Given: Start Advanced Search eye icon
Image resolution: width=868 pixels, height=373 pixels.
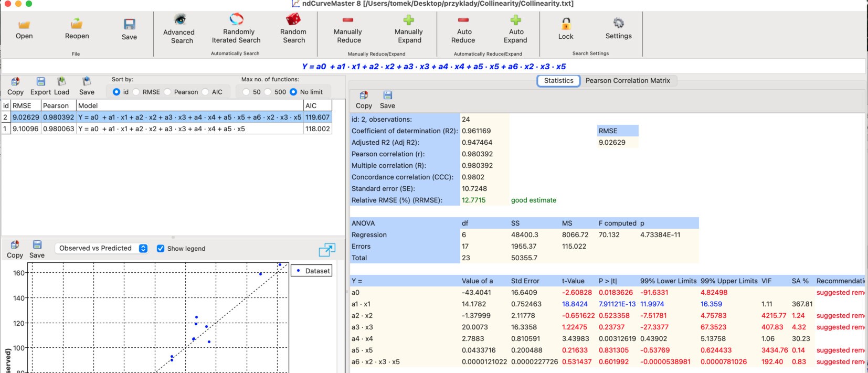Looking at the screenshot, I should click(180, 20).
